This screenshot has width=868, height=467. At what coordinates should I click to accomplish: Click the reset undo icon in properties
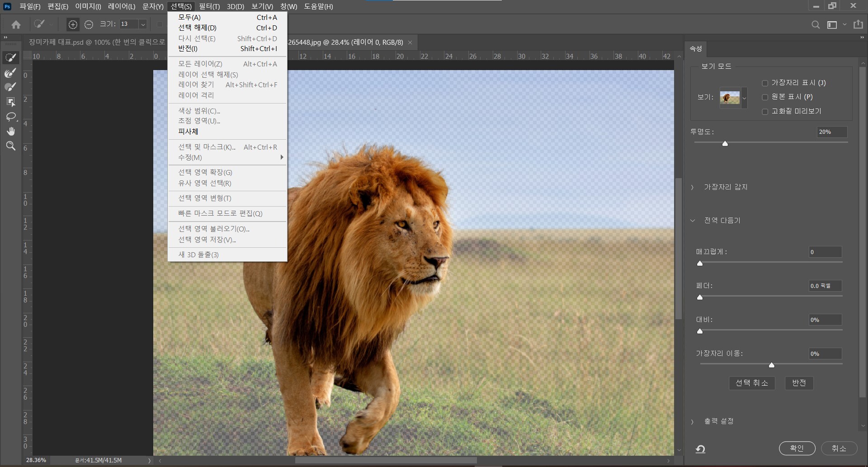(700, 448)
